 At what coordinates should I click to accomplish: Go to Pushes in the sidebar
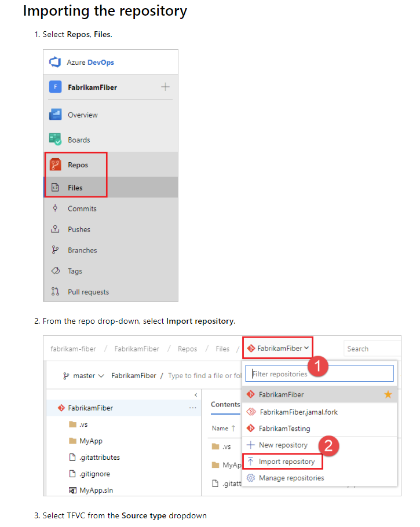click(x=79, y=229)
